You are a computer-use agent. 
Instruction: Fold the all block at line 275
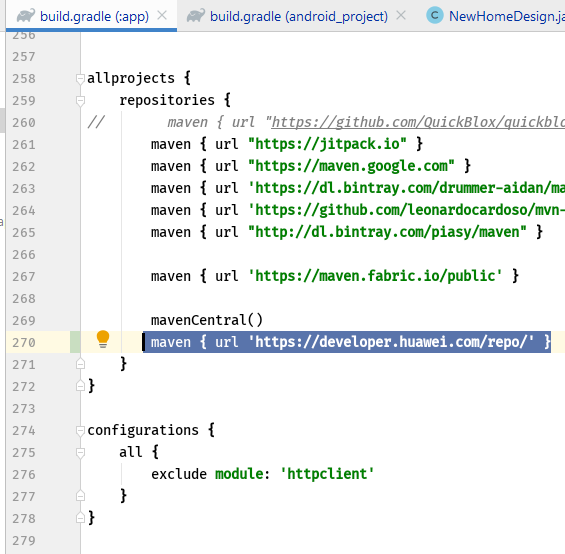80,453
